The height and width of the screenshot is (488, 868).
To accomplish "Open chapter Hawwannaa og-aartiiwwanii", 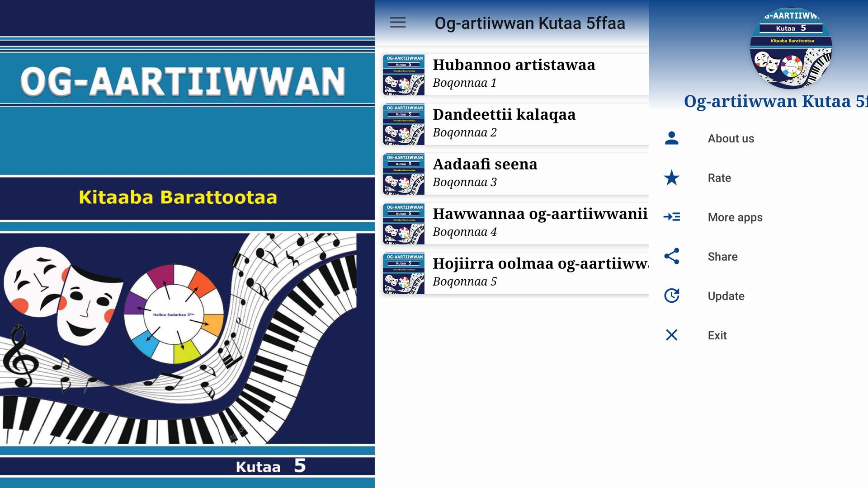I will click(516, 224).
